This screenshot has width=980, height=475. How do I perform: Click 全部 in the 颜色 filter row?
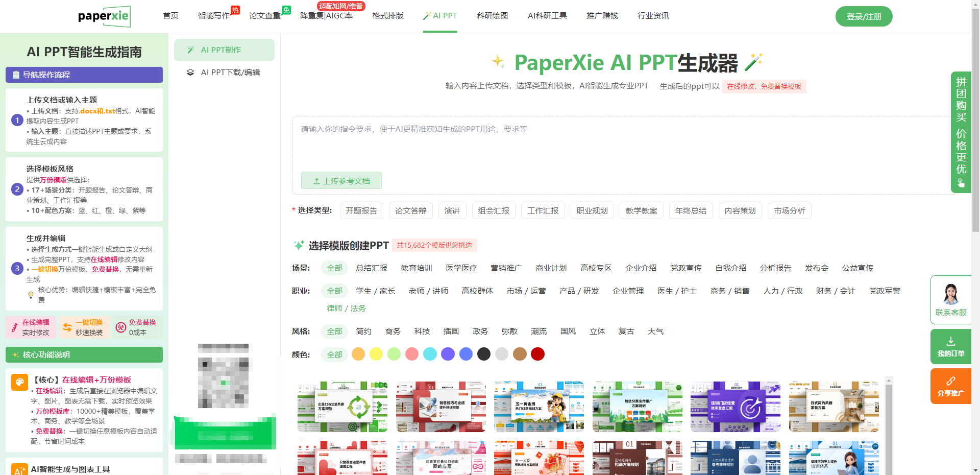pyautogui.click(x=335, y=355)
